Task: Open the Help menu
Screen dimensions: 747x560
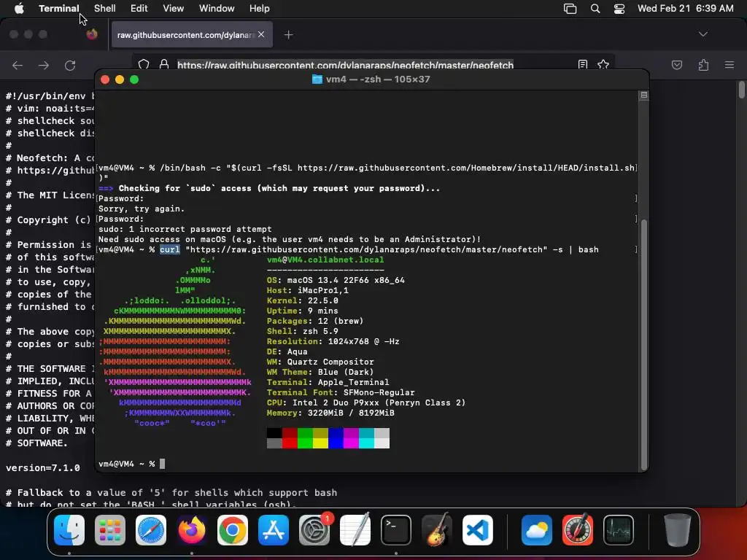Action: 259,8
